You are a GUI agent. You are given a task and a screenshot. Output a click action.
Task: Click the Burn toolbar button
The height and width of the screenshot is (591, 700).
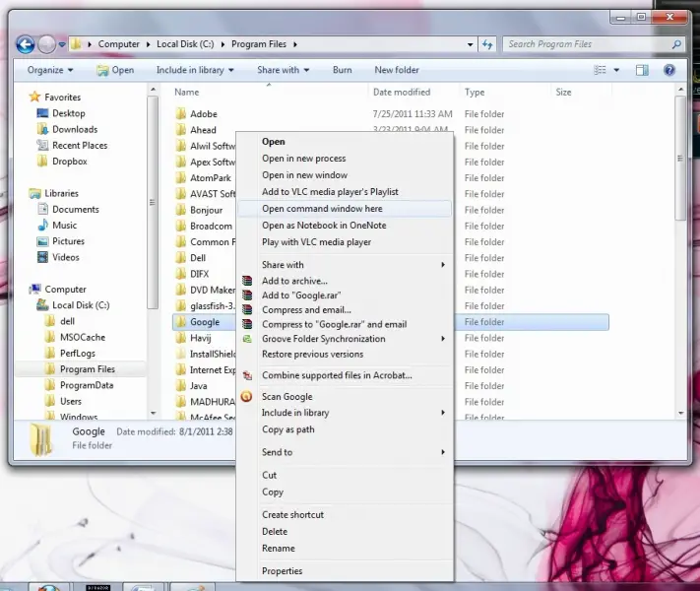click(x=343, y=70)
